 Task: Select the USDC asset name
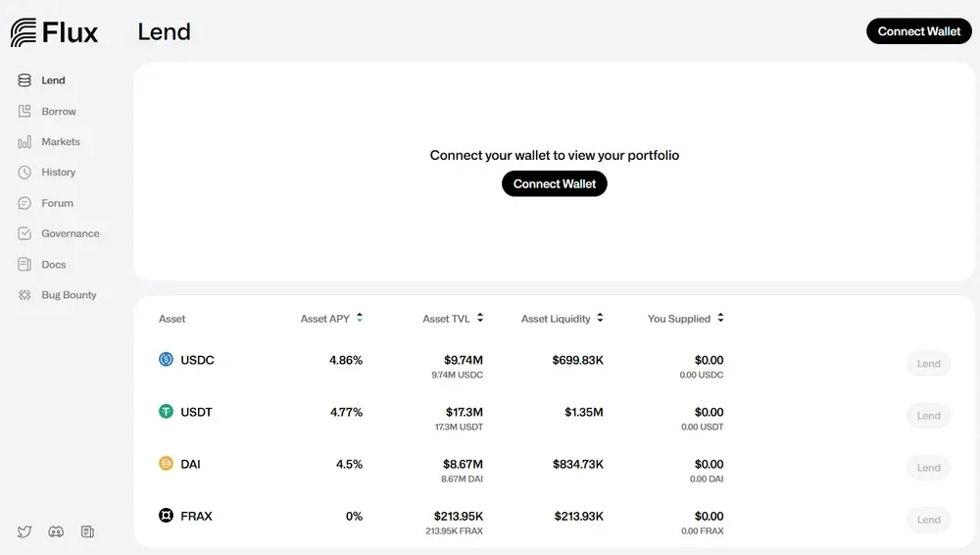pos(197,360)
